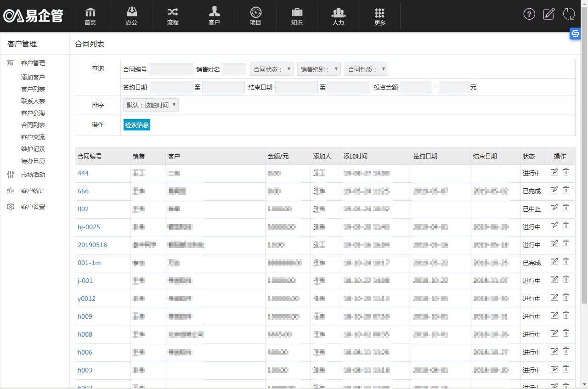Go to 客户公海 in sidebar
The image size is (588, 389).
pyautogui.click(x=33, y=113)
